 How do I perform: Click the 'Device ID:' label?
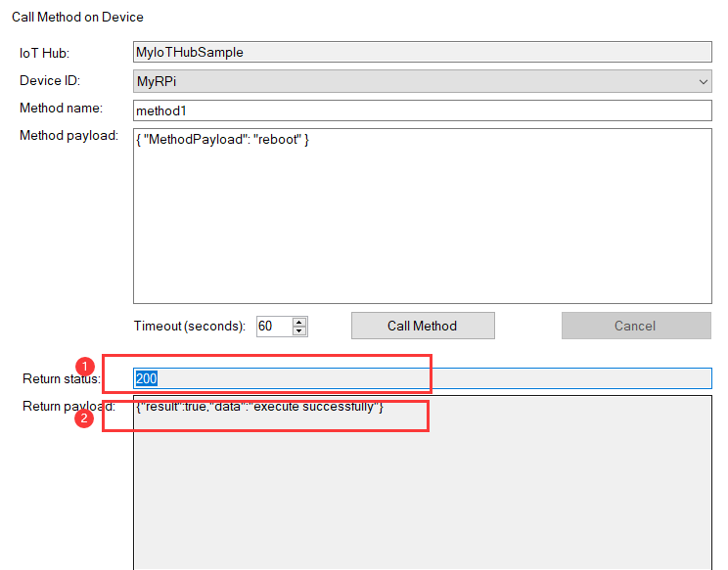(x=50, y=81)
